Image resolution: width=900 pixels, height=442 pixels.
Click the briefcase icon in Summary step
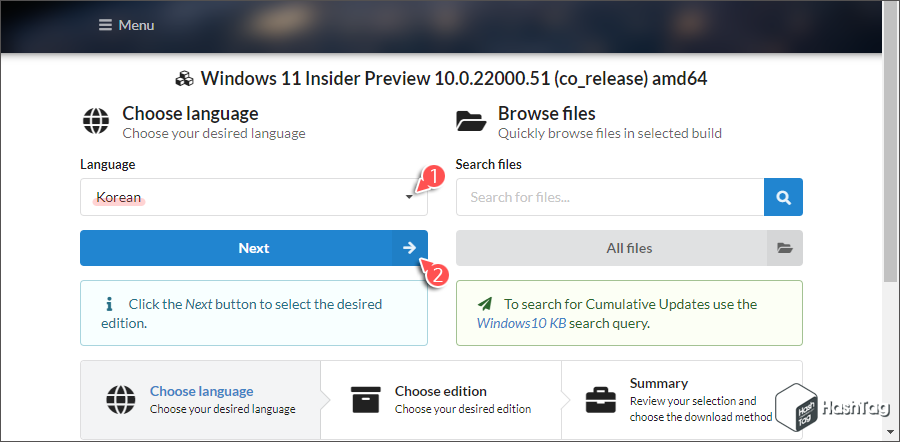[600, 400]
